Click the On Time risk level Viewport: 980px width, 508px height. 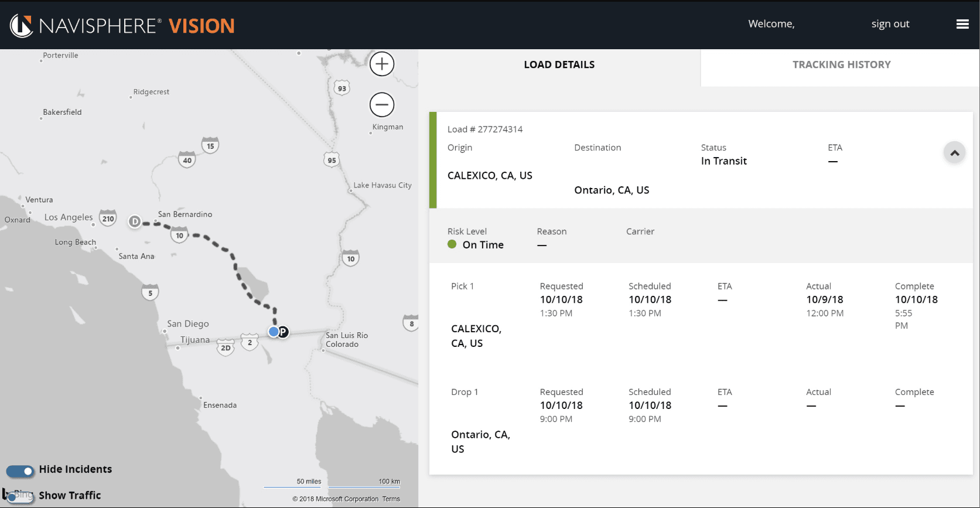pyautogui.click(x=483, y=245)
